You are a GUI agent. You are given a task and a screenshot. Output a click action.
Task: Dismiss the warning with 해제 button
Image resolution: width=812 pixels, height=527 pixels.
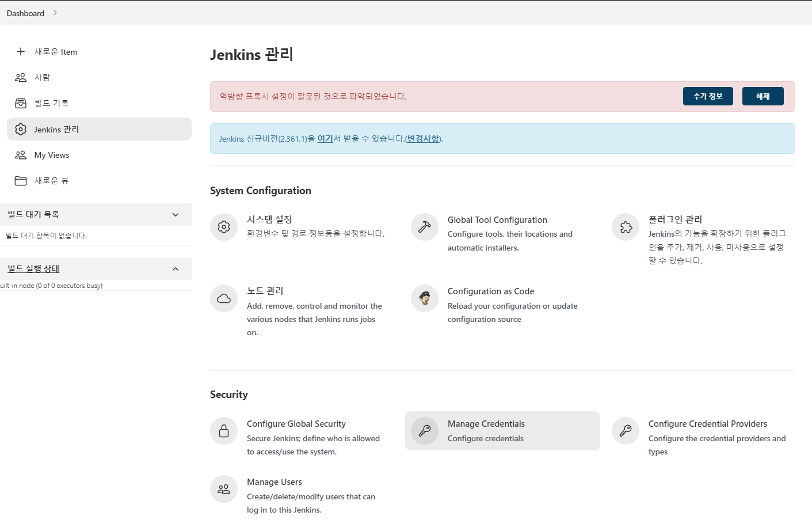point(763,96)
